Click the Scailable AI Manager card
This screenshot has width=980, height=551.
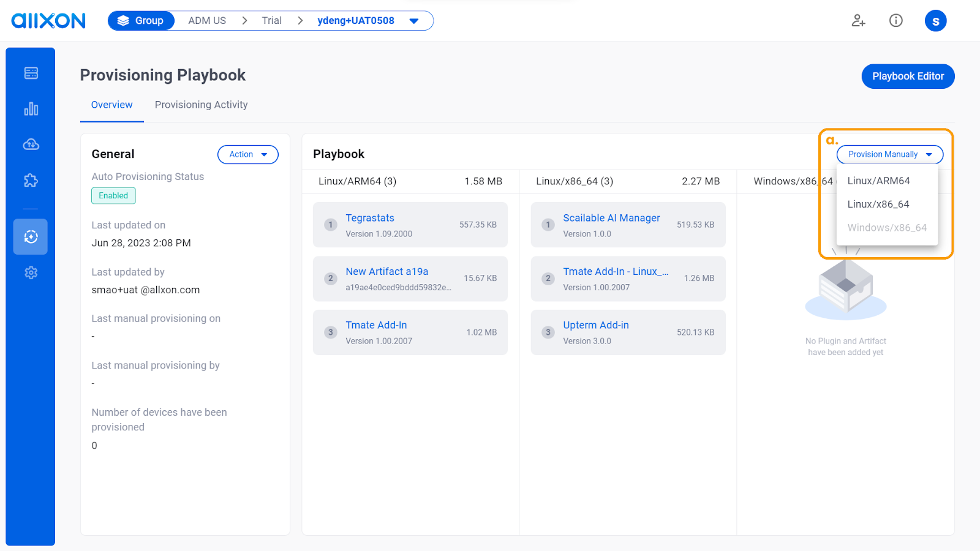point(628,225)
